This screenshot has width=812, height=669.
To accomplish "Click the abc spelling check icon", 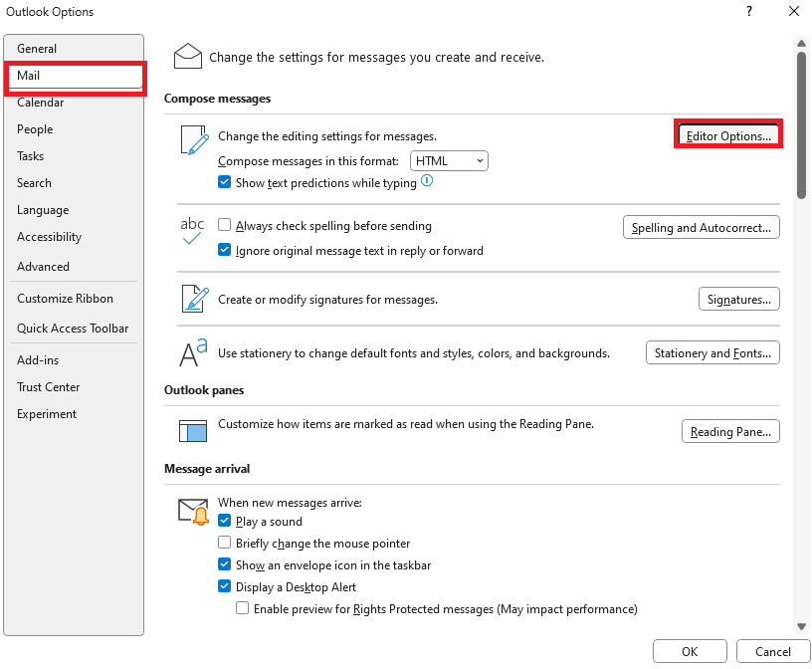I will (192, 231).
